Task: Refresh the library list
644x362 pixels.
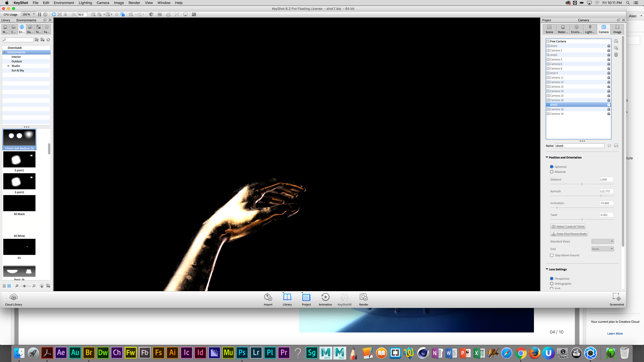Action: [48, 40]
